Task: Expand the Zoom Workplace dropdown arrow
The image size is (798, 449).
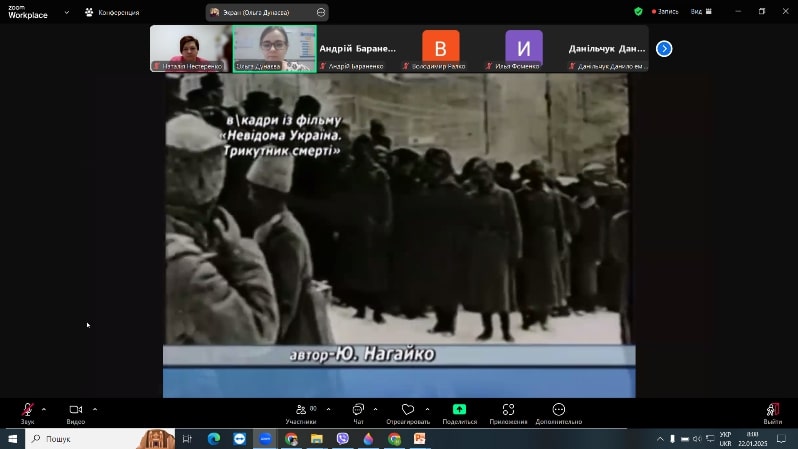Action: point(67,12)
